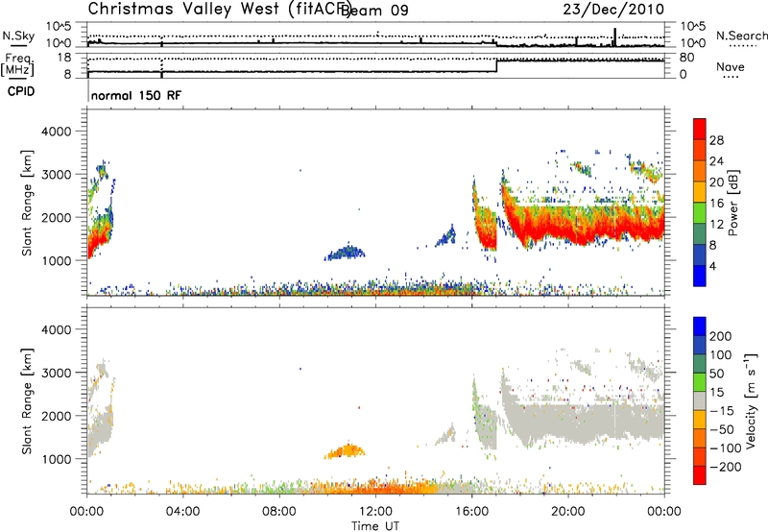Click the red bottom of Velocity color bar
Image resolution: width=768 pixels, height=532 pixels.
click(x=700, y=475)
